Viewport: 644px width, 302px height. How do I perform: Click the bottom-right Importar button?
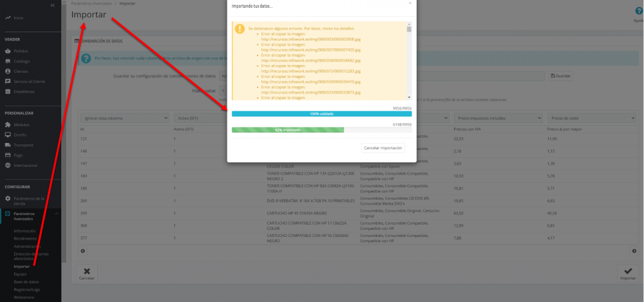628,273
